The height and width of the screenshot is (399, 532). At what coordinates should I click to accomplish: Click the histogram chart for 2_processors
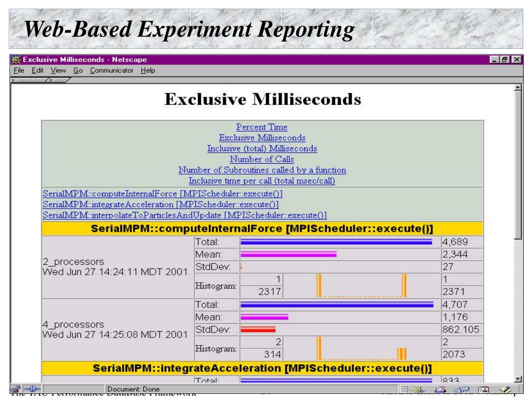362,285
